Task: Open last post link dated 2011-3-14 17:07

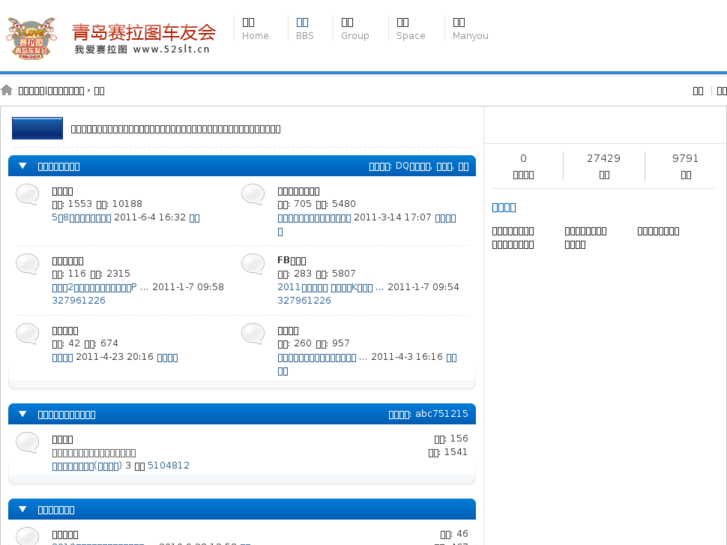Action: pyautogui.click(x=314, y=218)
